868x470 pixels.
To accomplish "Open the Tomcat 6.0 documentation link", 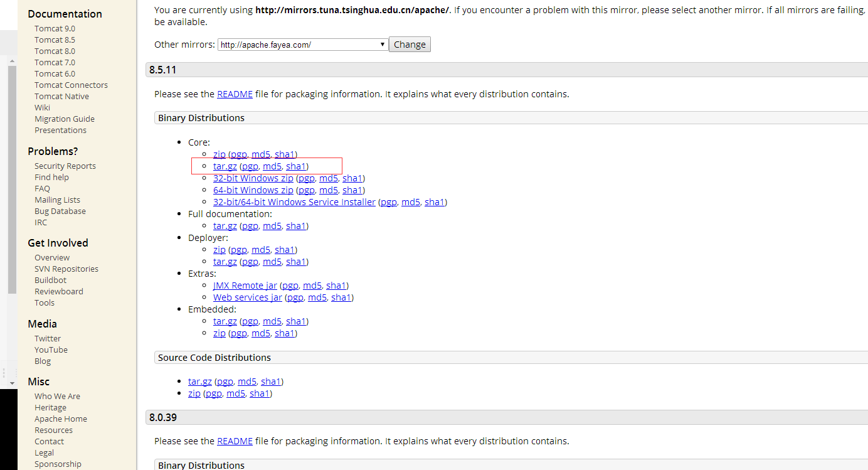I will tap(55, 74).
